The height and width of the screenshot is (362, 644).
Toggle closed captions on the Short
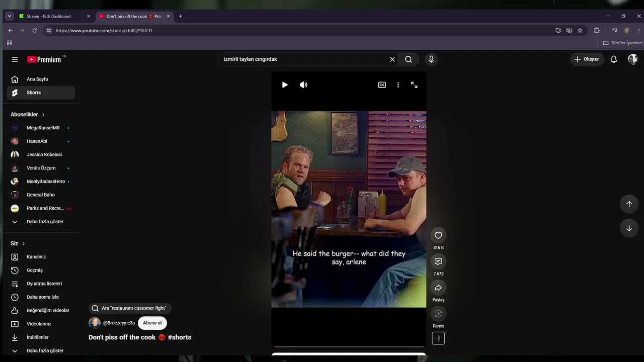pos(382,85)
